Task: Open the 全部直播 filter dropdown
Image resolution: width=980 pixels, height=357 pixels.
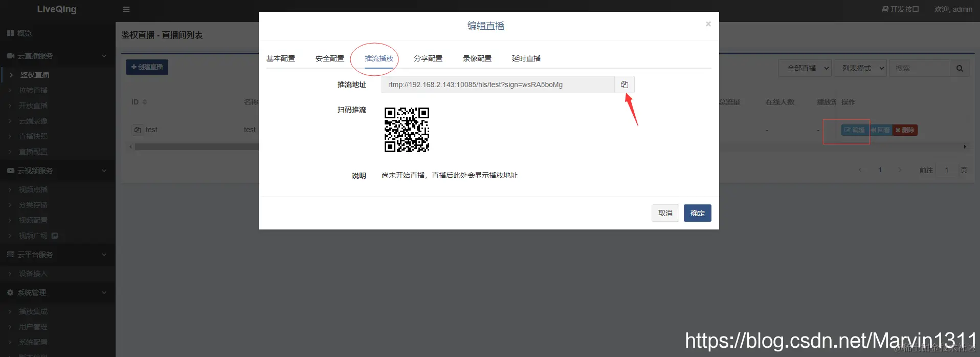Action: 805,68
